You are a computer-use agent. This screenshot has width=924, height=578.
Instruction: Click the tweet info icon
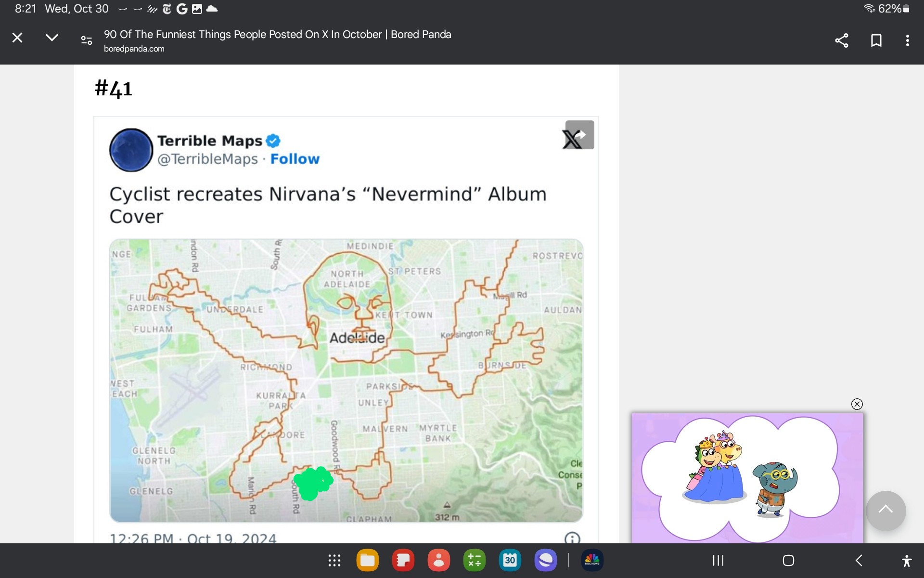pyautogui.click(x=572, y=538)
